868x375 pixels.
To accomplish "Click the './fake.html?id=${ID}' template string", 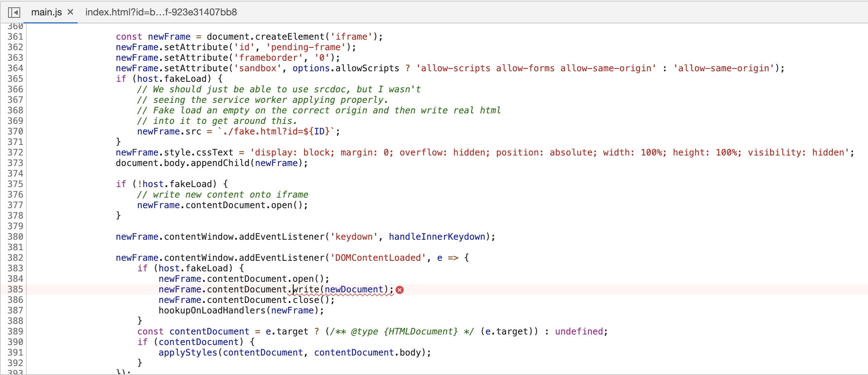I will coord(277,131).
